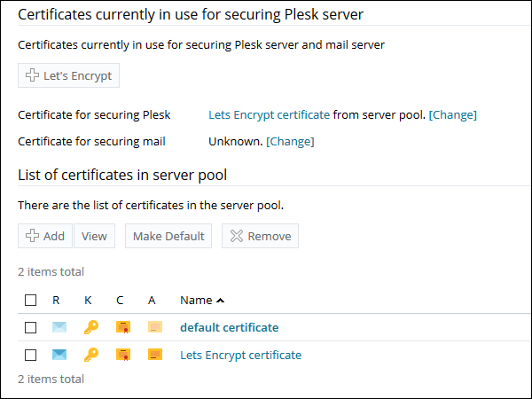Screen dimensions: 532x399
Task: Click the View button
Action: tap(94, 236)
